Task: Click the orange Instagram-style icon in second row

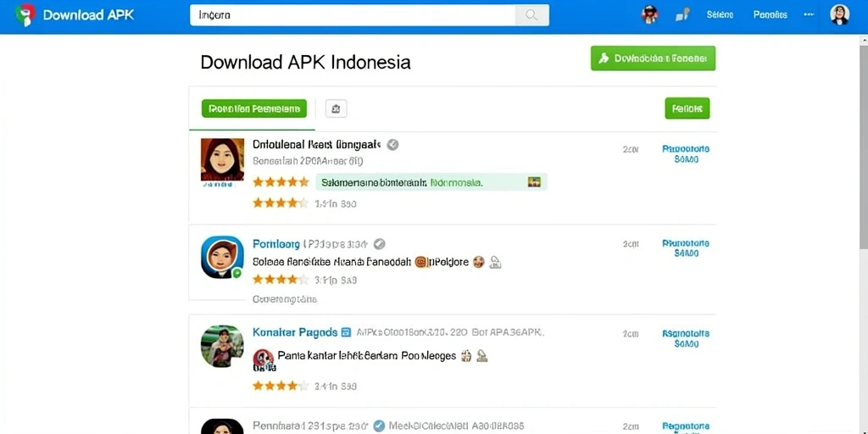Action: pyautogui.click(x=422, y=262)
